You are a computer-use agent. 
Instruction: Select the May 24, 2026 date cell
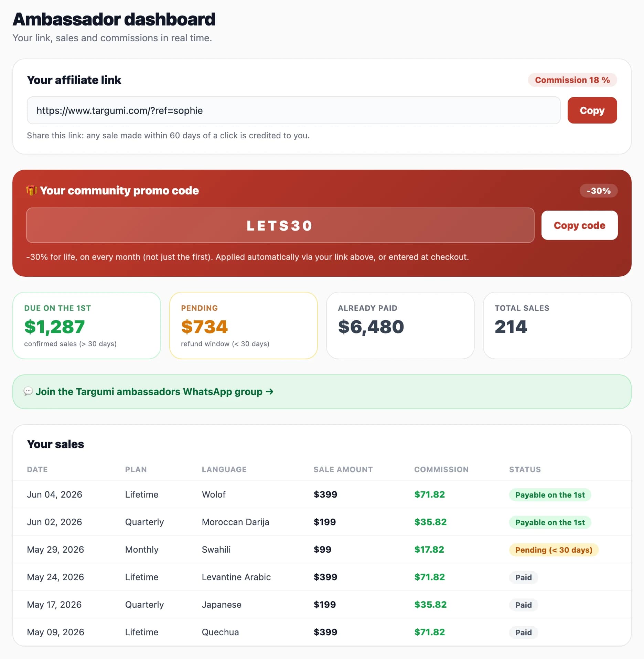tap(55, 577)
